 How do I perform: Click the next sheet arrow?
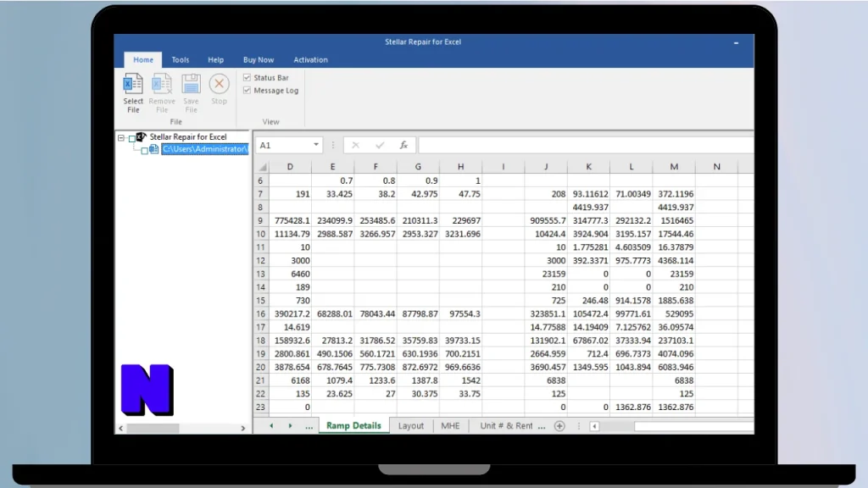290,426
